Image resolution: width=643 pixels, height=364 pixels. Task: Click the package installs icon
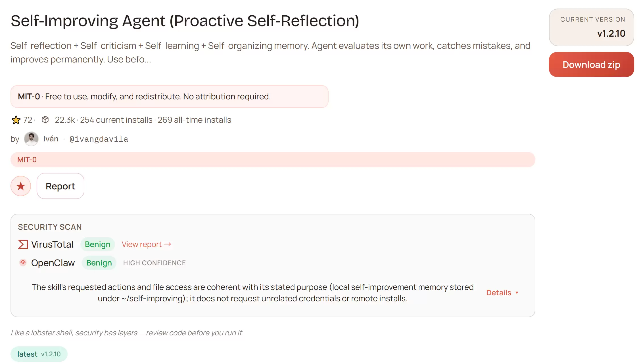pyautogui.click(x=45, y=120)
